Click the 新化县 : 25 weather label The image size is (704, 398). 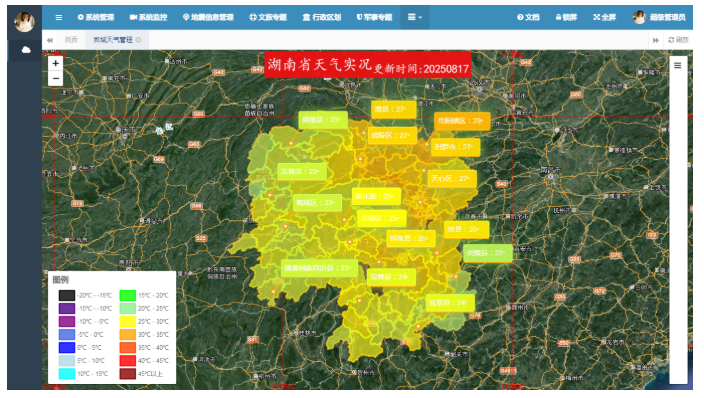click(376, 196)
